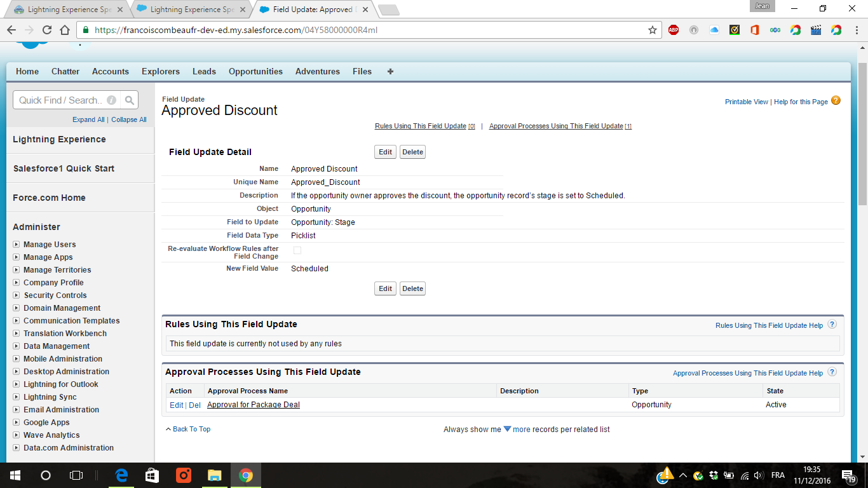868x488 pixels.
Task: Click the Rules Using This Field Update help icon
Action: tap(832, 324)
